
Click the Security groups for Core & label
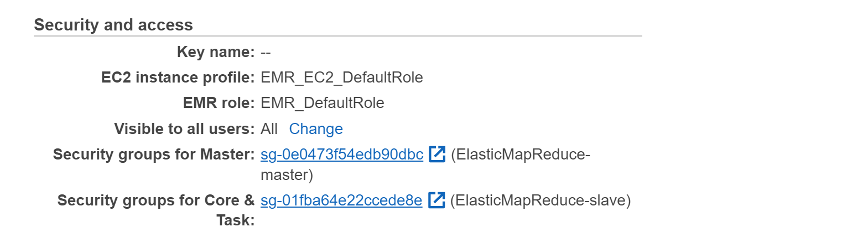click(x=156, y=200)
